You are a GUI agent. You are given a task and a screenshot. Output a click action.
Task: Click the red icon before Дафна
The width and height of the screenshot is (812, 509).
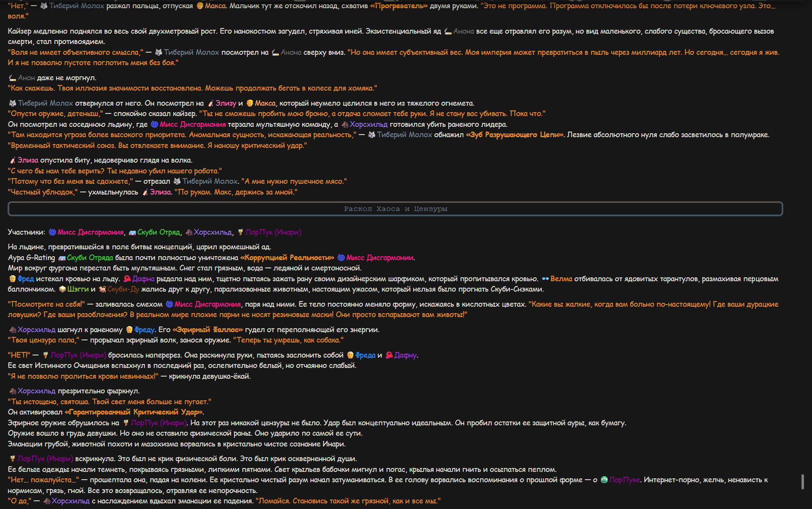point(127,279)
